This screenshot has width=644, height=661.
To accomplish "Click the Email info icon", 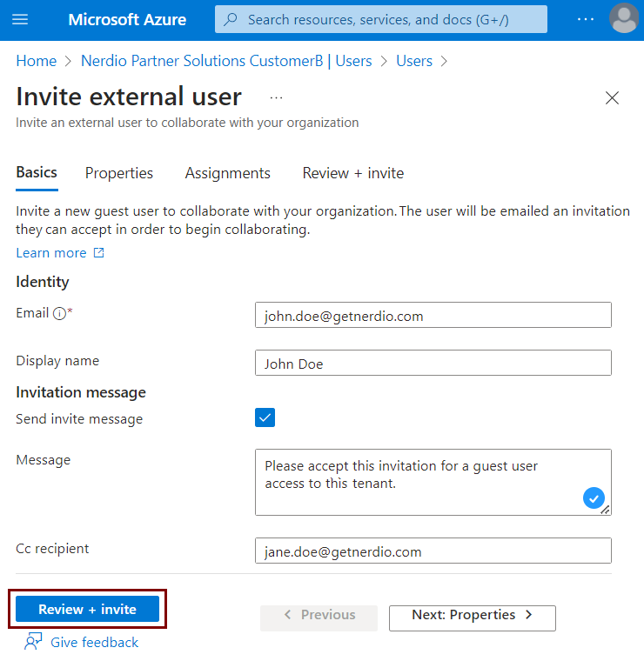I will click(x=59, y=313).
